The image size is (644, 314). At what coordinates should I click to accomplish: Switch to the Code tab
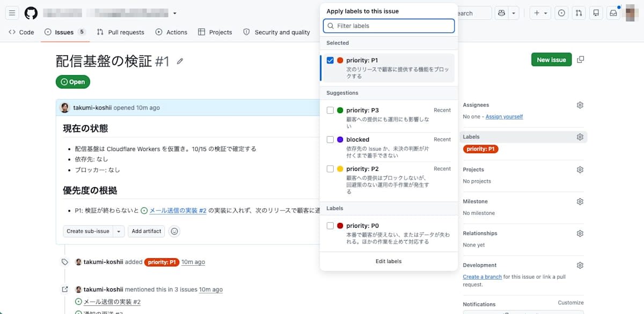(x=21, y=32)
